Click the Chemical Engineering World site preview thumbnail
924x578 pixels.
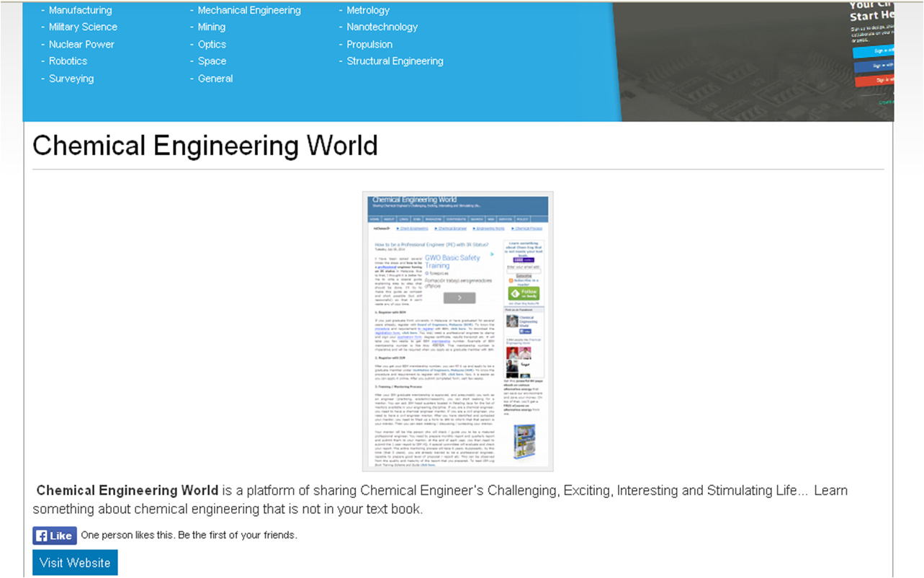(457, 331)
